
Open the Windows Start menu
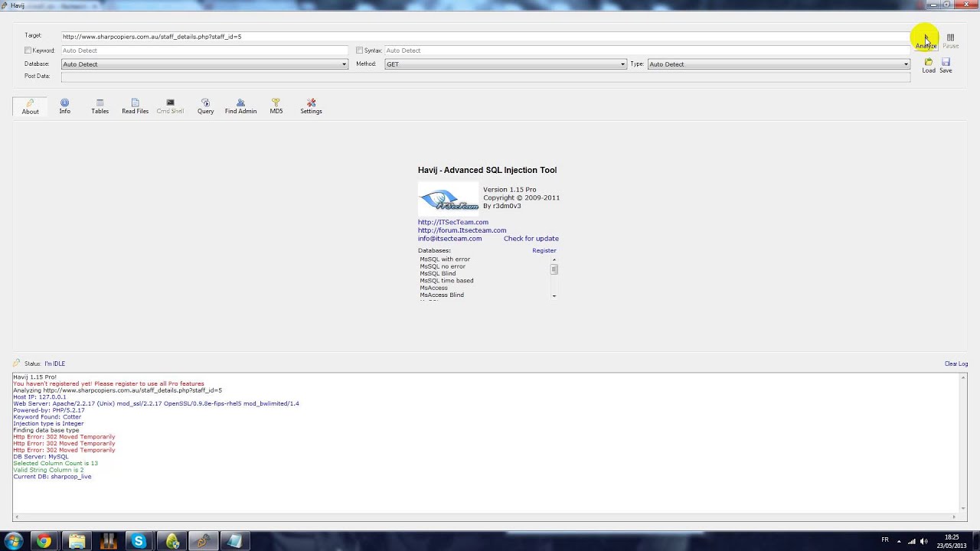[13, 542]
